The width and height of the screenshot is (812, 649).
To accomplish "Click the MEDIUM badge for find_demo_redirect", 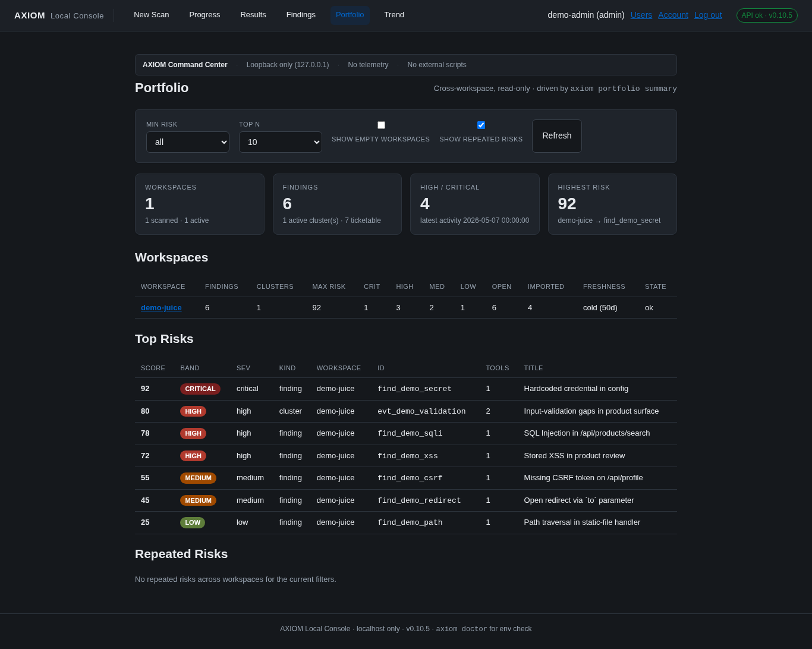I will [198, 500].
